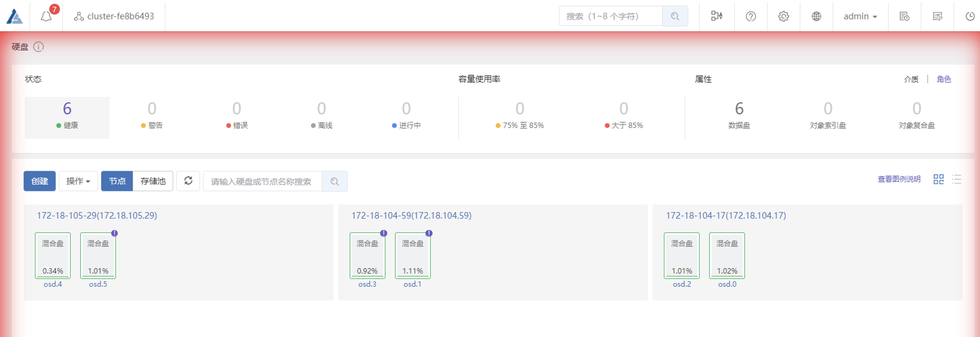Image resolution: width=980 pixels, height=337 pixels.
Task: Switch to grid card view
Action: 939,179
